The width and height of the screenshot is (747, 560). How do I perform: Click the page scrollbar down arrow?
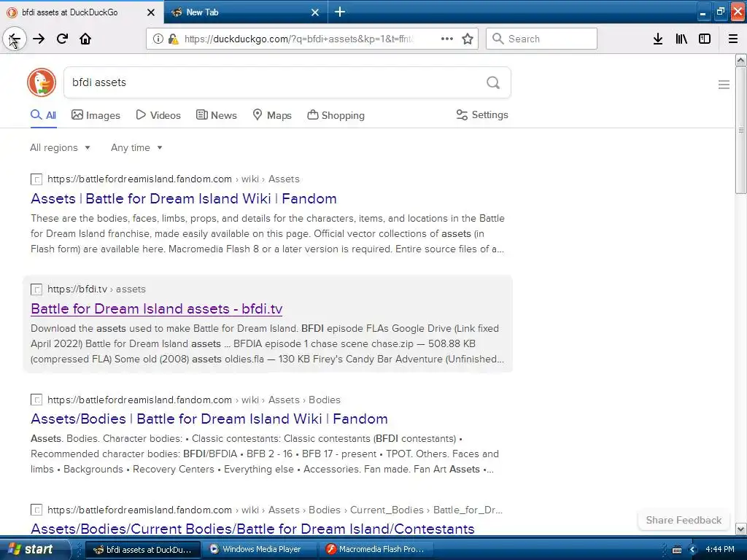click(x=740, y=529)
